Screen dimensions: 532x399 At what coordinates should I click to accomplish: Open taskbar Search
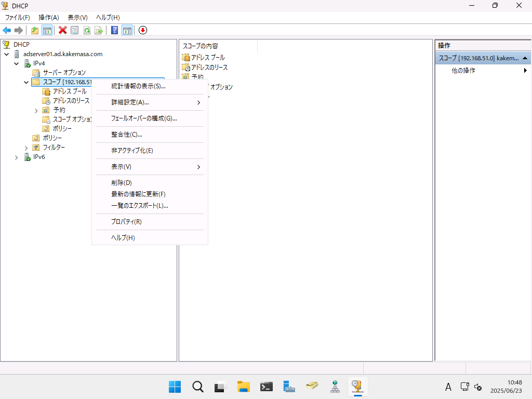pyautogui.click(x=198, y=387)
